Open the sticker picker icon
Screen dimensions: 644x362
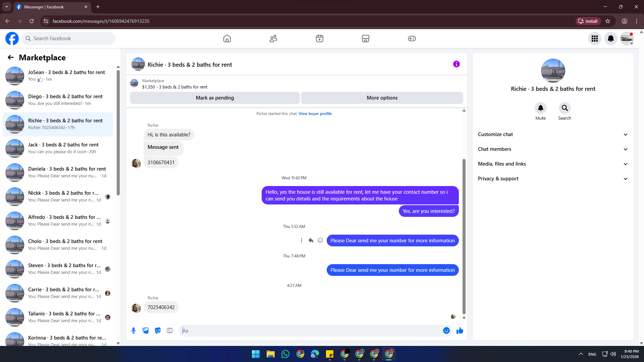[158, 330]
